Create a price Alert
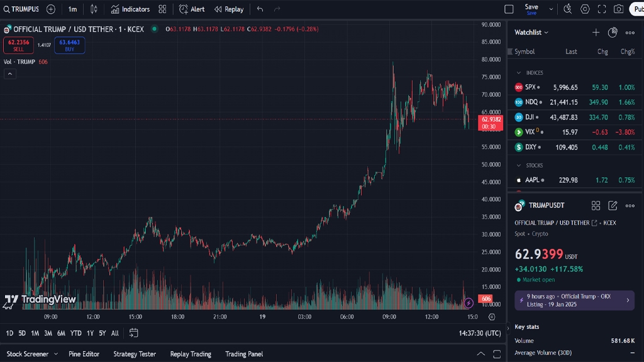The height and width of the screenshot is (362, 644). coord(192,9)
